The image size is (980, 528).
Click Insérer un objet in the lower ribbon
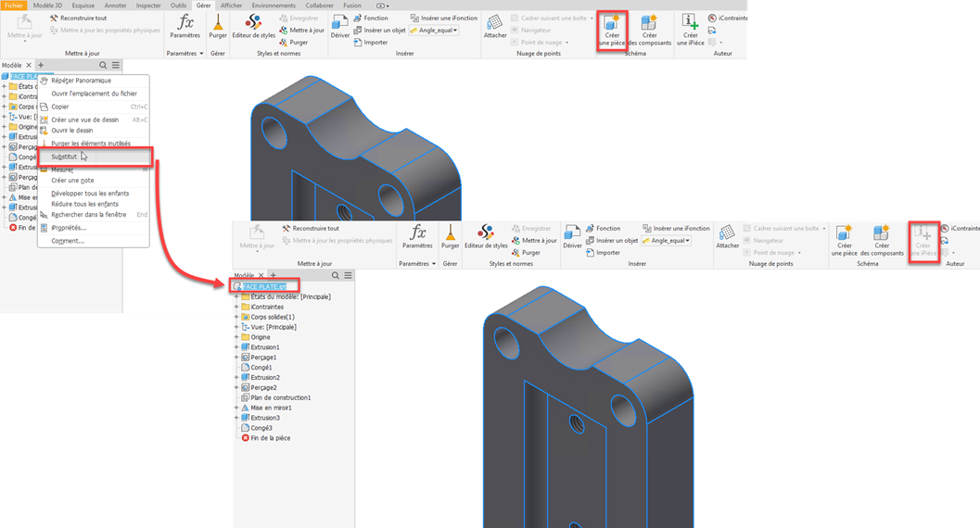612,240
